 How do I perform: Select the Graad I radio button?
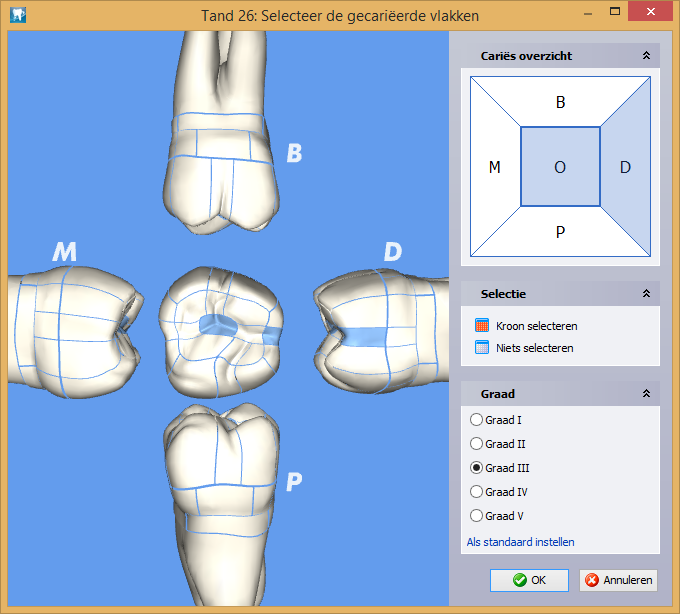476,419
